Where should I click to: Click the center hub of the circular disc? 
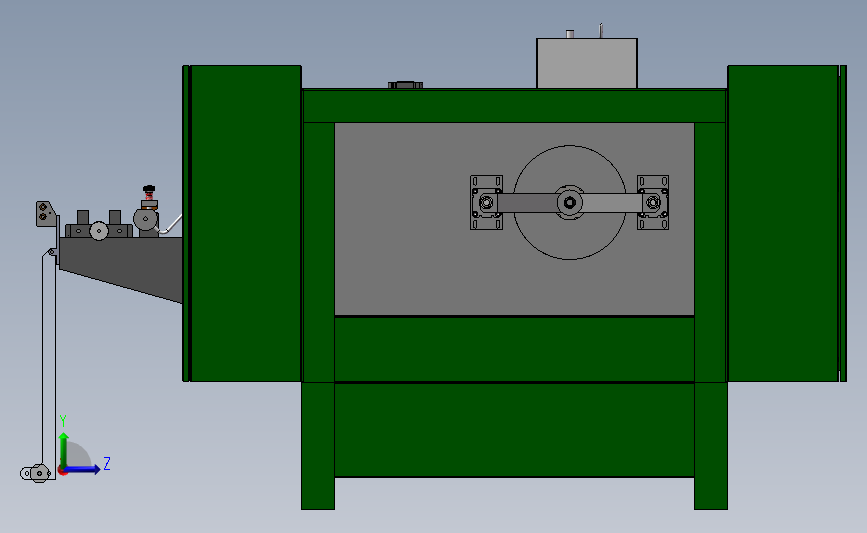click(x=570, y=203)
